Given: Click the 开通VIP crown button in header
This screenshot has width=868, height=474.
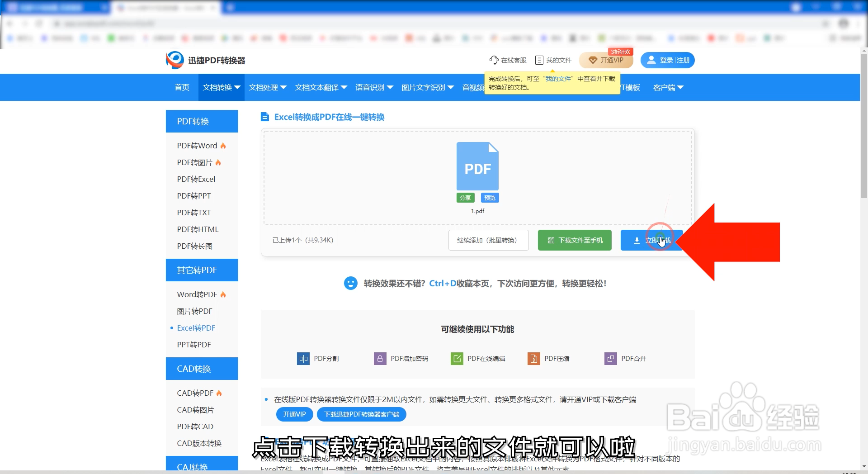Looking at the screenshot, I should [606, 60].
